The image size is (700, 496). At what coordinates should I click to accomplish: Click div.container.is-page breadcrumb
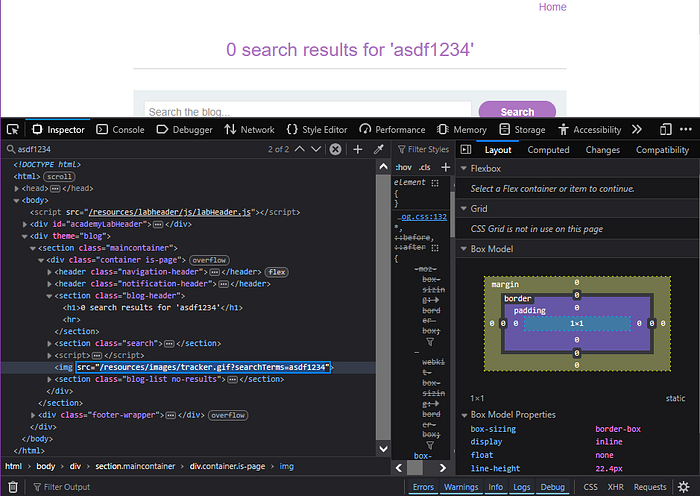click(227, 466)
